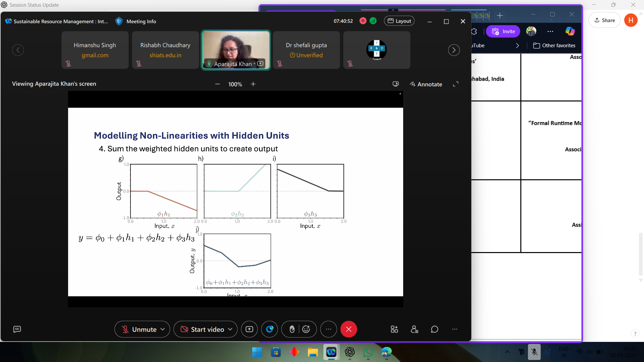Open Windows Start menu
The height and width of the screenshot is (362, 644).
[257, 352]
